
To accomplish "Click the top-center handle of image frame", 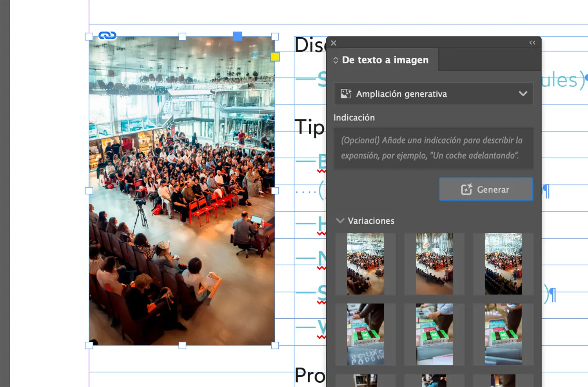I will pos(182,37).
